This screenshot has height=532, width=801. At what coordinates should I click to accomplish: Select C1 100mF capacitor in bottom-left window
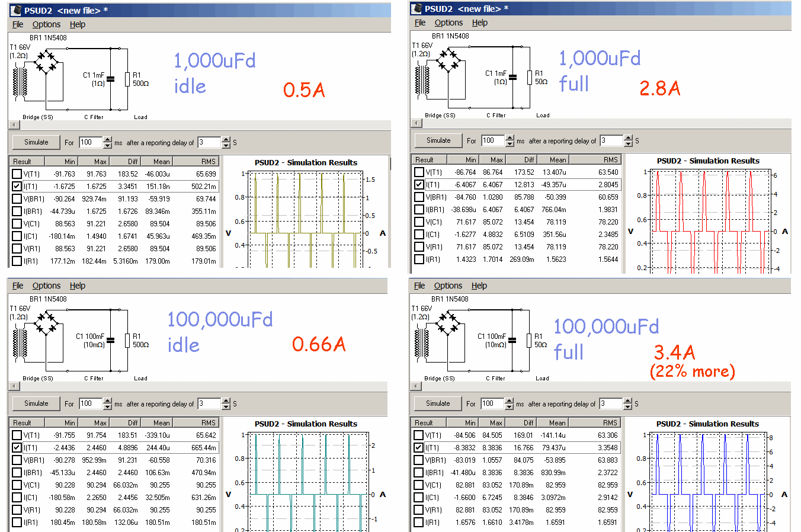click(110, 340)
